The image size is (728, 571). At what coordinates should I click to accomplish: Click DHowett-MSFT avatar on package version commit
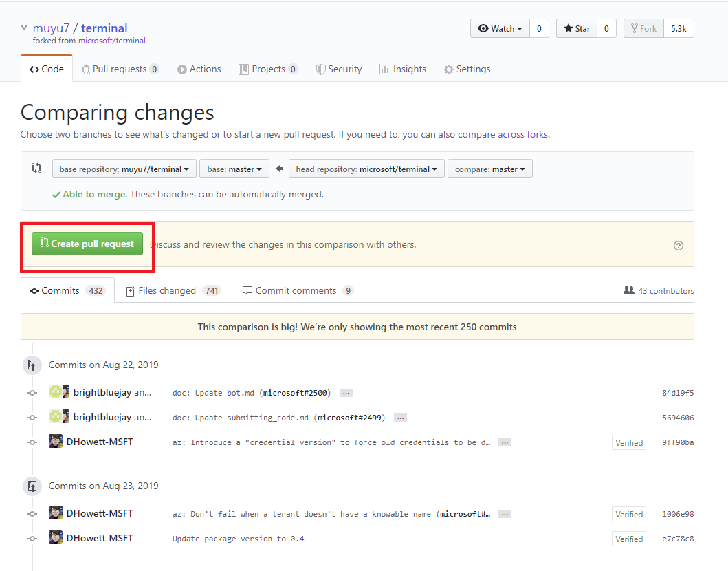click(56, 538)
